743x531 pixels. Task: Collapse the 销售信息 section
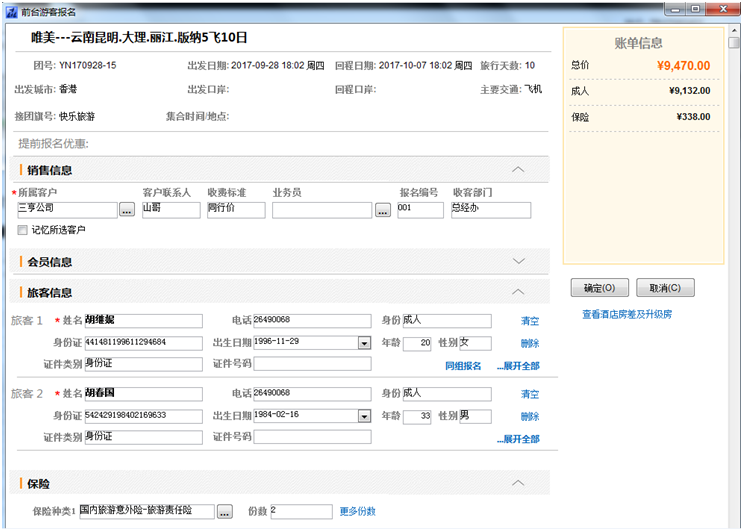[518, 170]
